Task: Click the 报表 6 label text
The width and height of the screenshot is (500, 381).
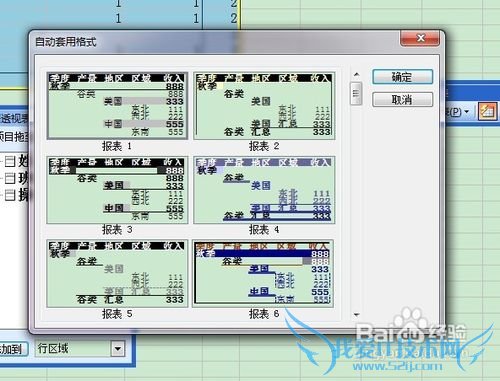Action: tap(264, 314)
